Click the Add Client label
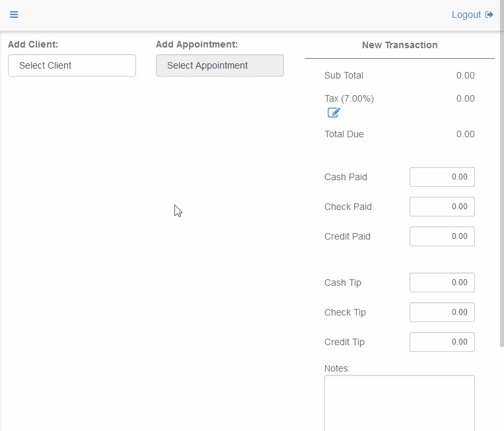This screenshot has width=504, height=431. click(33, 44)
